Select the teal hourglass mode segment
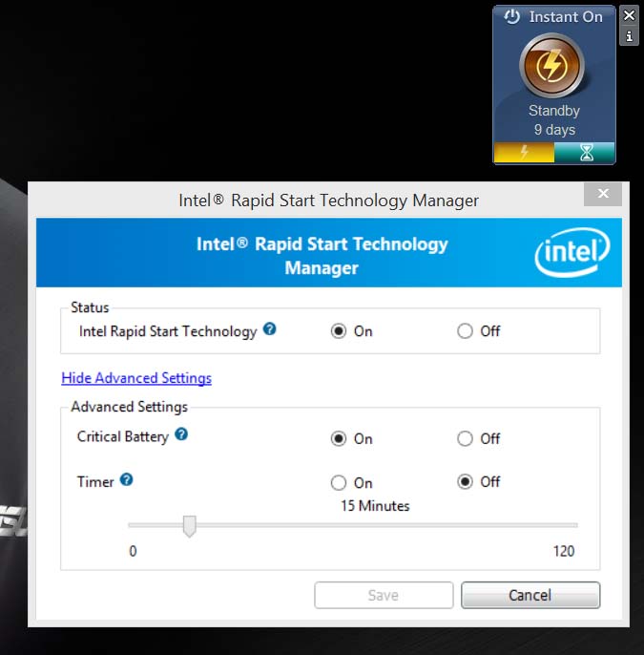 tap(585, 152)
